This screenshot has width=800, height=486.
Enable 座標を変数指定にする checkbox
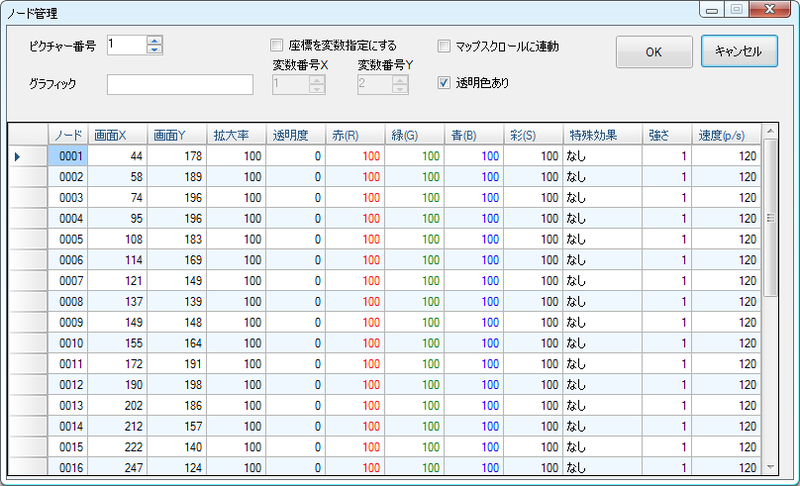coord(277,45)
